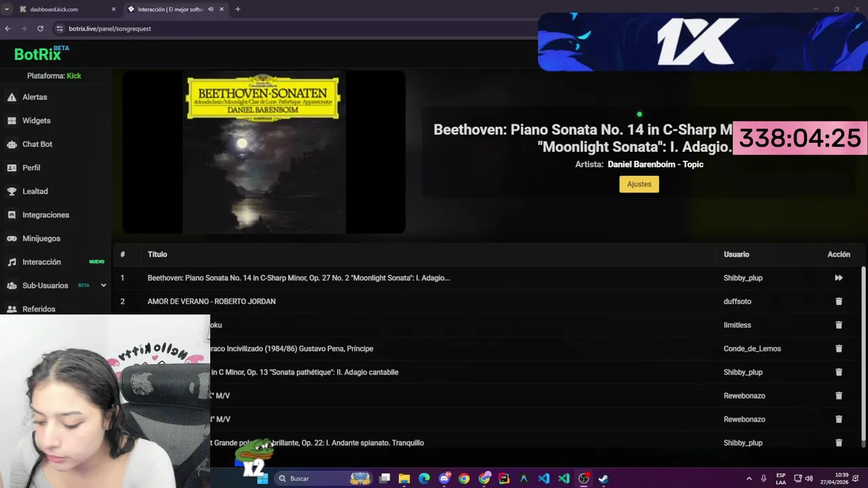The width and height of the screenshot is (868, 488).
Task: Delete AMOR DE VERANO song request
Action: click(x=839, y=302)
